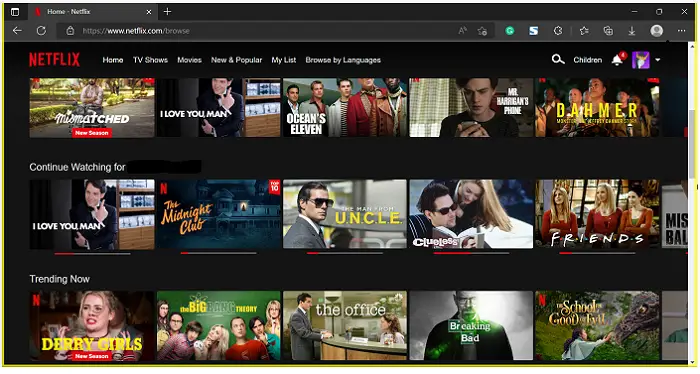This screenshot has width=700, height=374.
Task: Open browser Settings and more menu
Action: 681,31
